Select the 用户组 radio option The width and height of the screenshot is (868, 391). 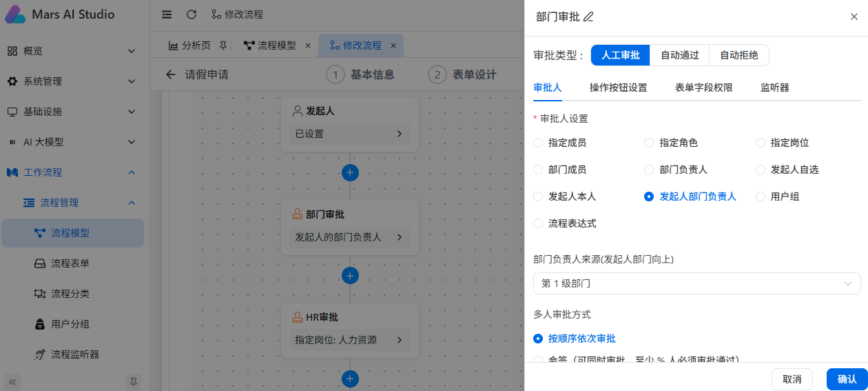click(761, 197)
